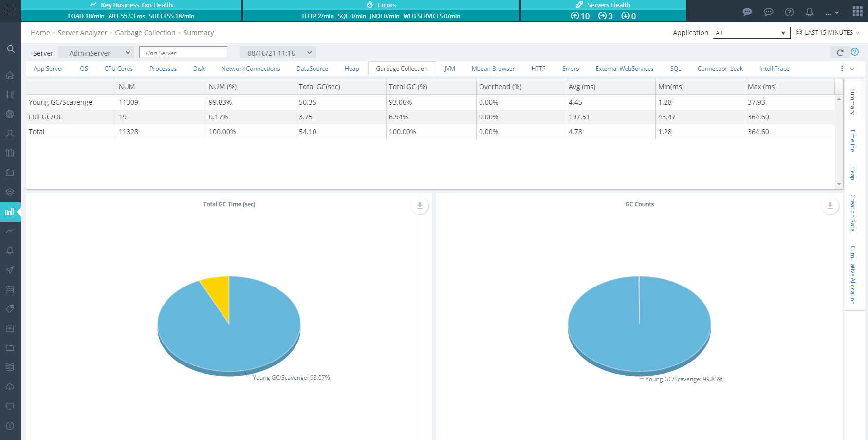Viewport: 868px width, 440px height.
Task: Switch to the Heap tab
Action: [x=351, y=69]
